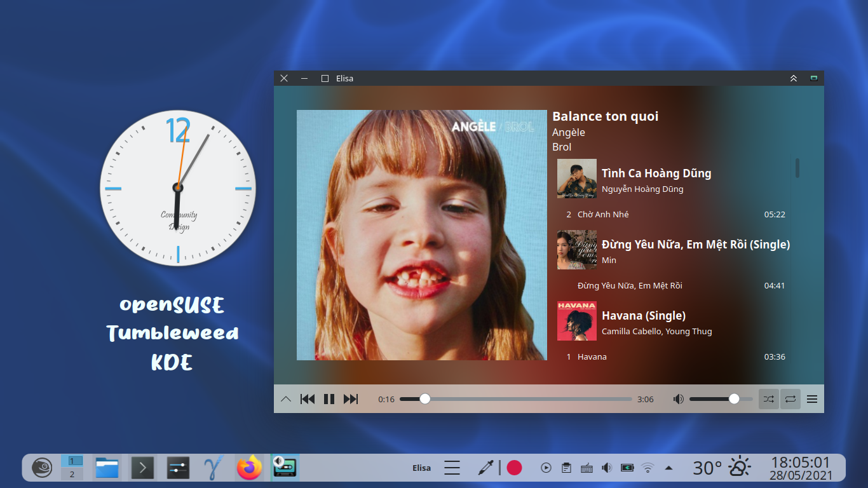Screen dimensions: 868x488
Task: Click the album header "Đừng Yêu Nữa, Em Mệt Rồi (Single)"
Action: click(x=696, y=245)
